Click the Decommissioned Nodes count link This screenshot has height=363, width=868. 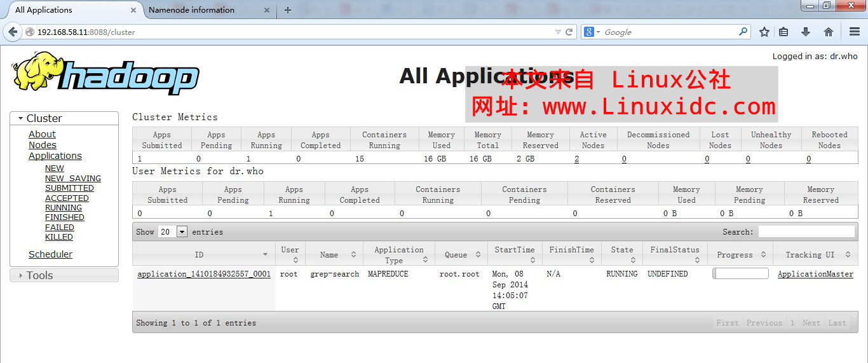click(x=624, y=159)
